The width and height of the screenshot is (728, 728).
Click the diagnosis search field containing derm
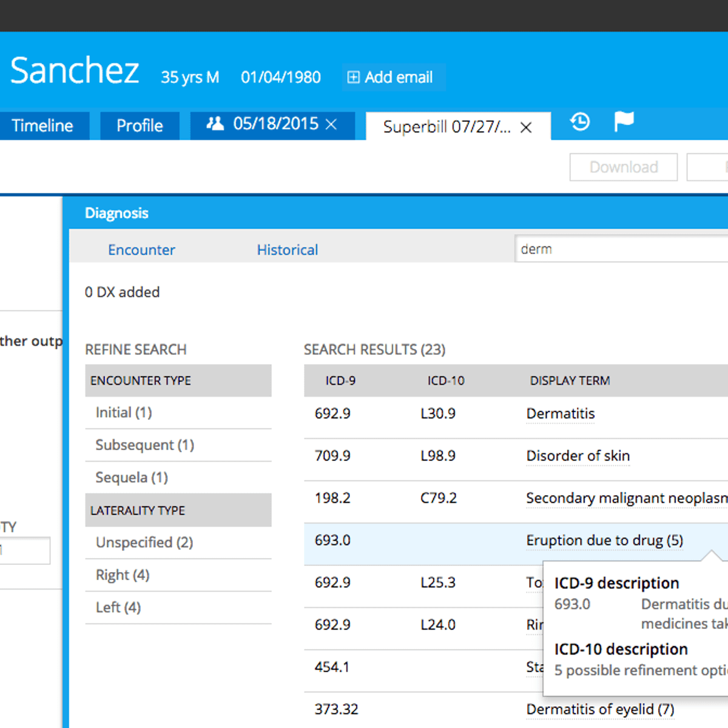[x=619, y=249]
